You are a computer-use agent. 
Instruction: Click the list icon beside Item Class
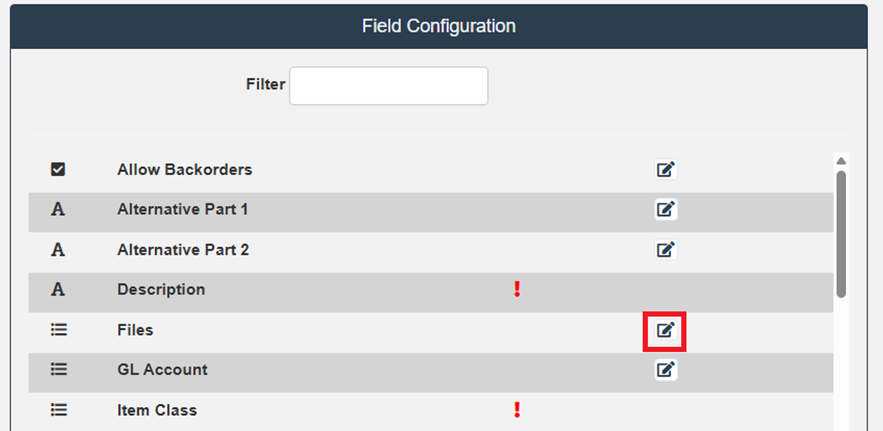pos(58,410)
